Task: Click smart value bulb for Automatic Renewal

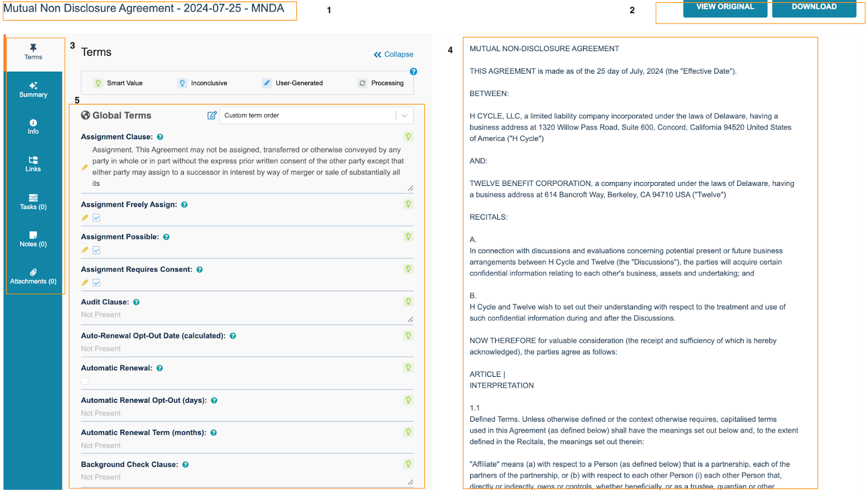Action: click(x=409, y=367)
